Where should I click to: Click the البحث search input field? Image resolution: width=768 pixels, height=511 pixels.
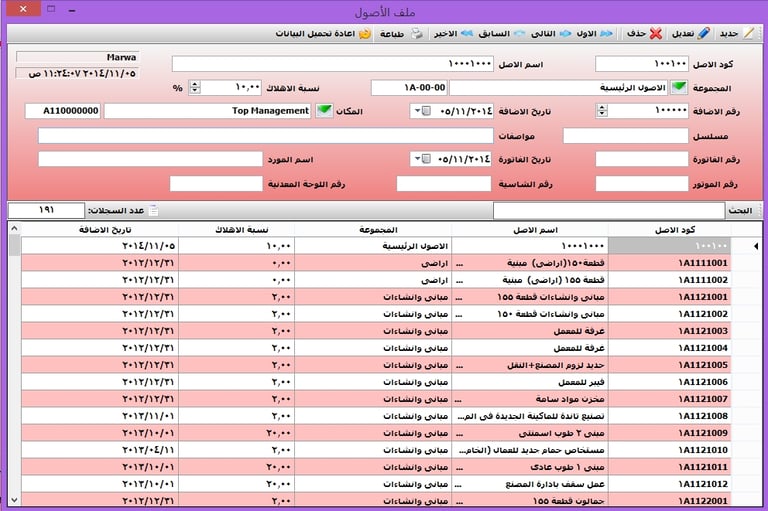609,211
